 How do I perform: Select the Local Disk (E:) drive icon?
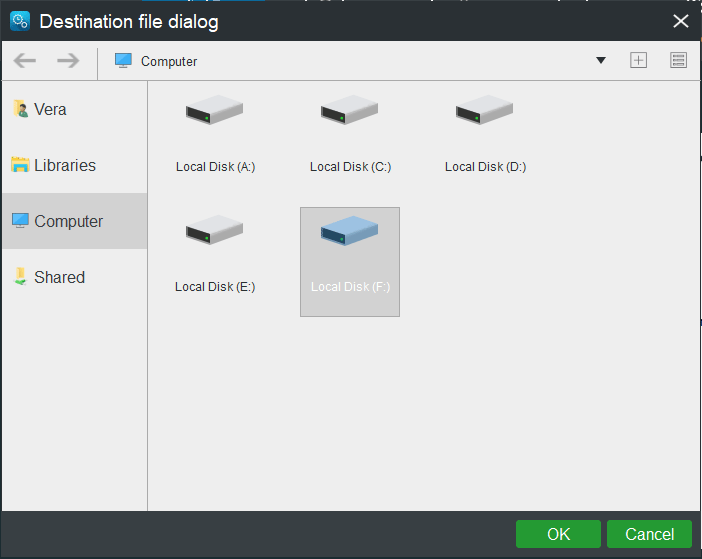click(x=215, y=230)
